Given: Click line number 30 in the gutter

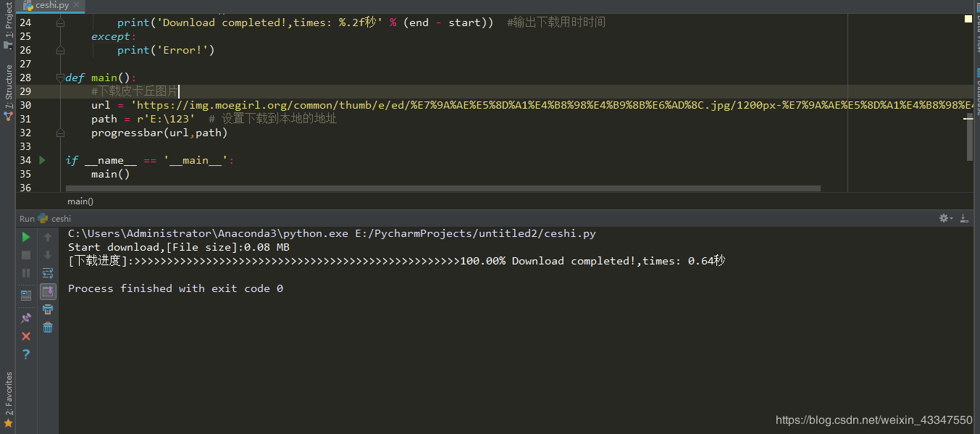Looking at the screenshot, I should click(x=25, y=105).
